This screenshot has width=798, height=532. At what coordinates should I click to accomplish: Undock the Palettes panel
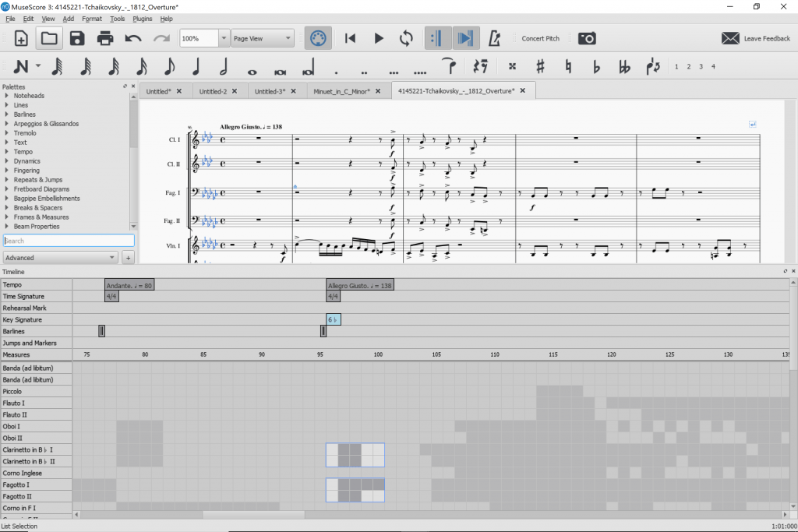click(125, 86)
